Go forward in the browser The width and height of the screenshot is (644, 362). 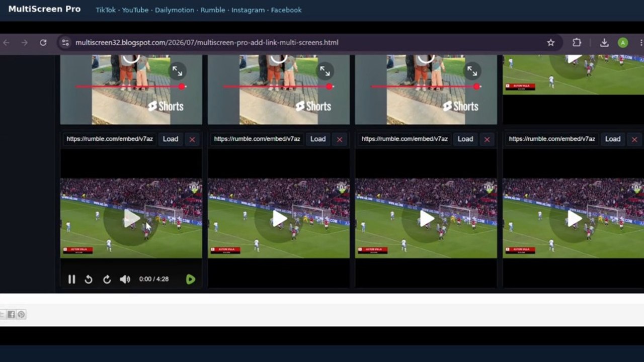point(25,43)
